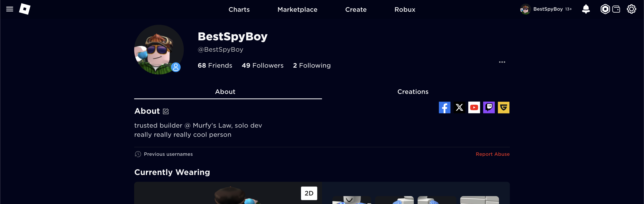The image size is (644, 204).
Task: Open the YouTube social link
Action: 474,108
